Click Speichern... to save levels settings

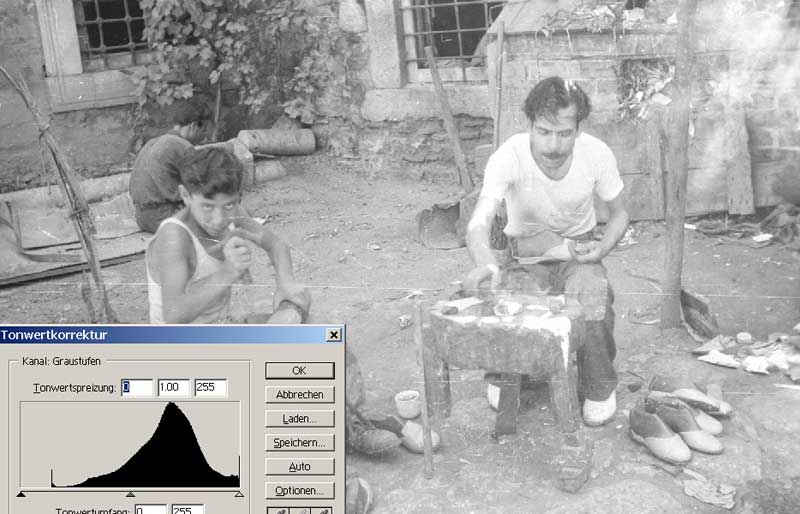pyautogui.click(x=299, y=443)
